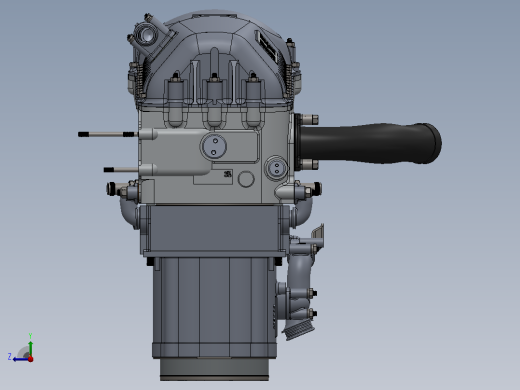Image resolution: width=520 pixels, height=390 pixels.
Task: Select the dark rectangular middle block
Action: click(x=213, y=228)
